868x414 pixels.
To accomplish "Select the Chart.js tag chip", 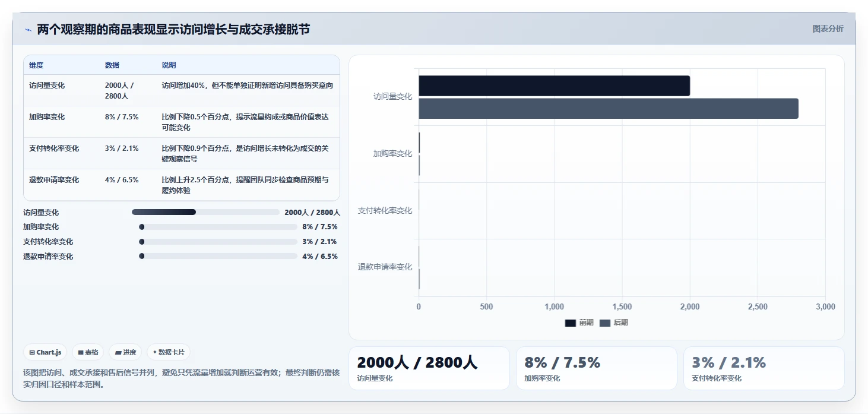I will (46, 352).
